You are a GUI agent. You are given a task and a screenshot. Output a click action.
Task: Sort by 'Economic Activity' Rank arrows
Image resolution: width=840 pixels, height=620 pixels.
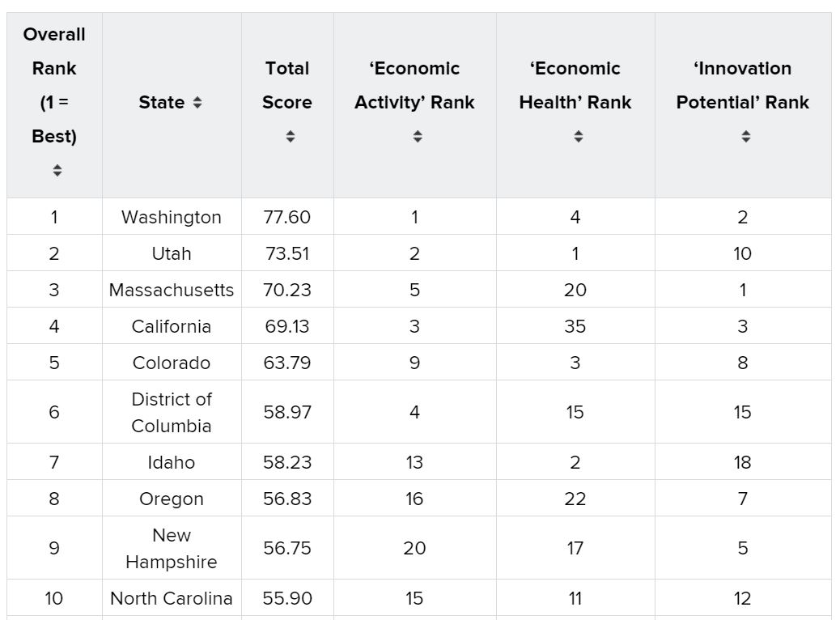tap(418, 137)
